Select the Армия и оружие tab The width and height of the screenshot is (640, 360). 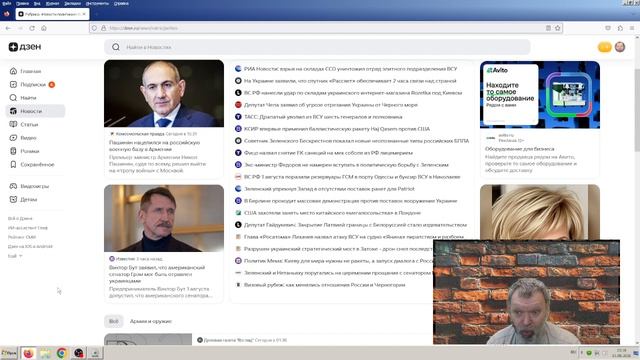point(151,321)
